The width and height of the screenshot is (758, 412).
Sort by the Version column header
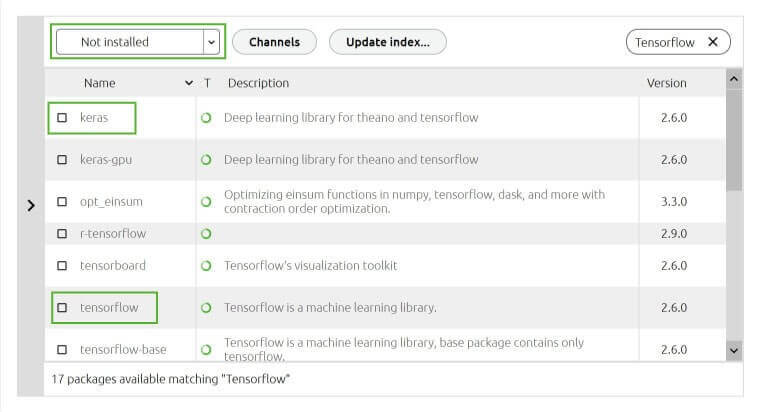pyautogui.click(x=666, y=83)
